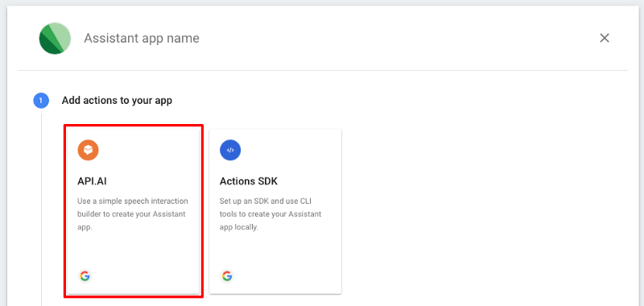This screenshot has height=306, width=644.
Task: Click the Assistant app name title
Action: point(142,38)
